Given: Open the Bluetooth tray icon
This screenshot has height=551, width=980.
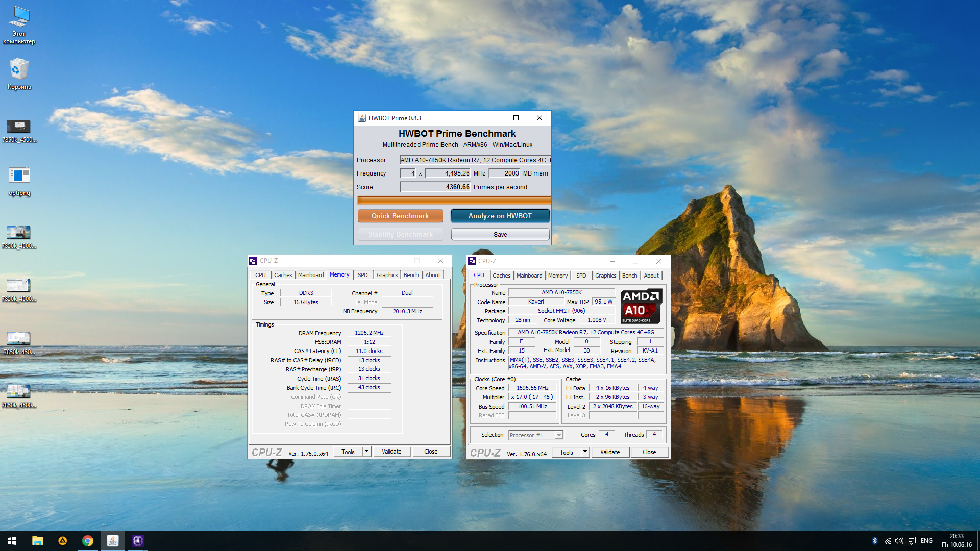Looking at the screenshot, I should pos(874,541).
